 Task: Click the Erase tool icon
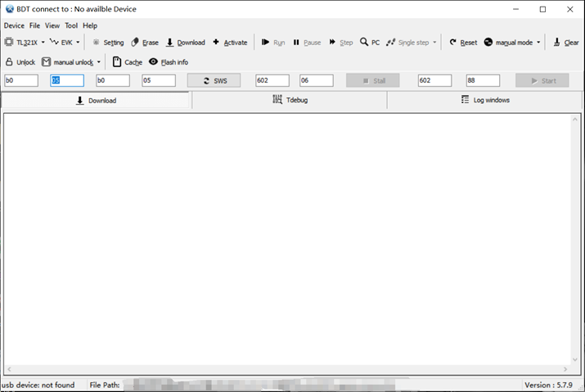point(135,43)
